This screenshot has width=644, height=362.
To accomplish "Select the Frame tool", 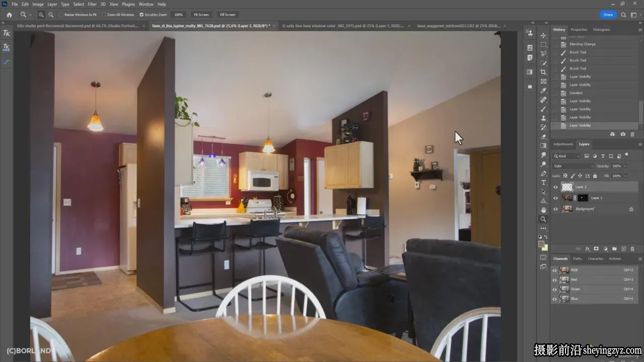I will (543, 81).
